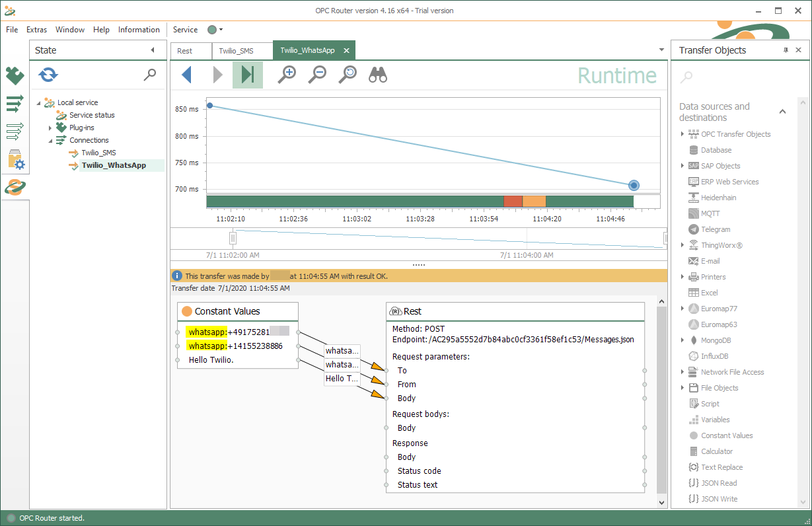Switch to the Twilio_SMS tab
812x526 pixels.
point(237,51)
